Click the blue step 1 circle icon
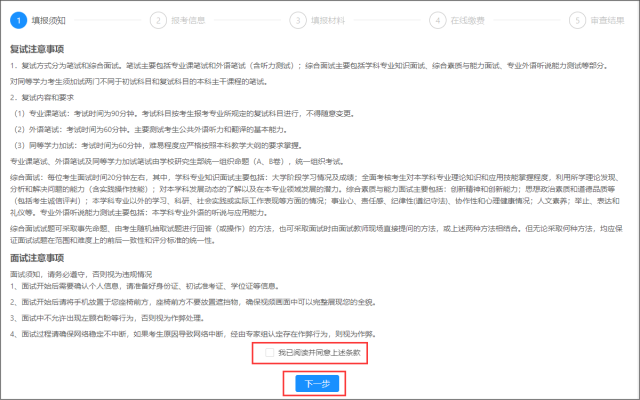The width and height of the screenshot is (640, 400). coord(17,18)
